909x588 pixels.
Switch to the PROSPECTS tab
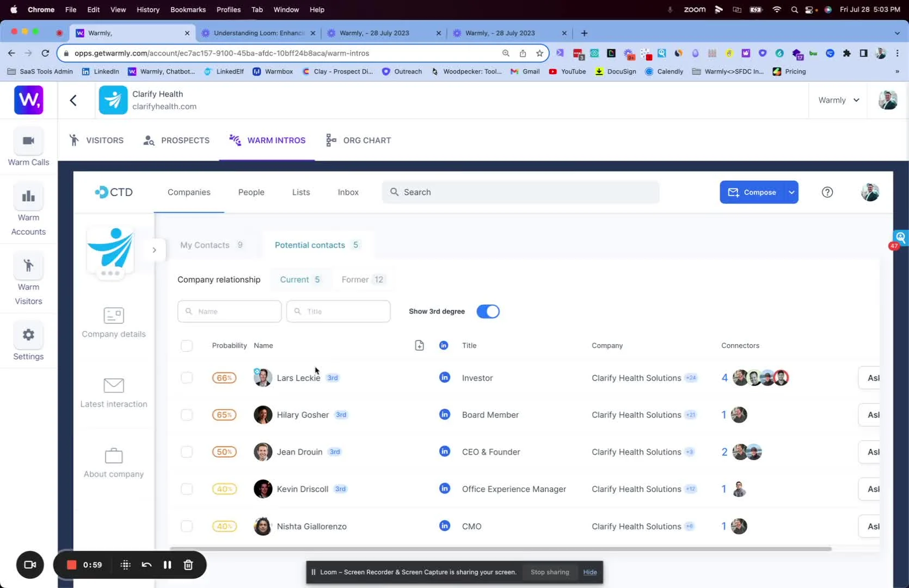(176, 140)
